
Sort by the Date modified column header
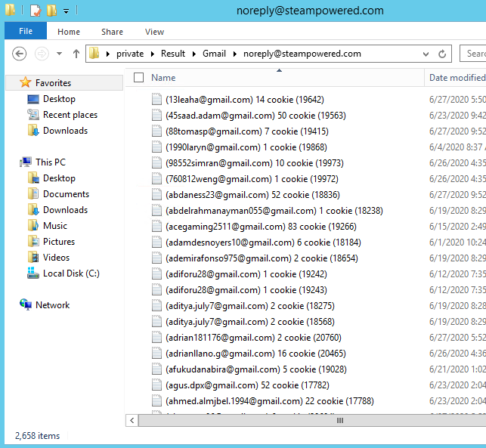coord(457,78)
